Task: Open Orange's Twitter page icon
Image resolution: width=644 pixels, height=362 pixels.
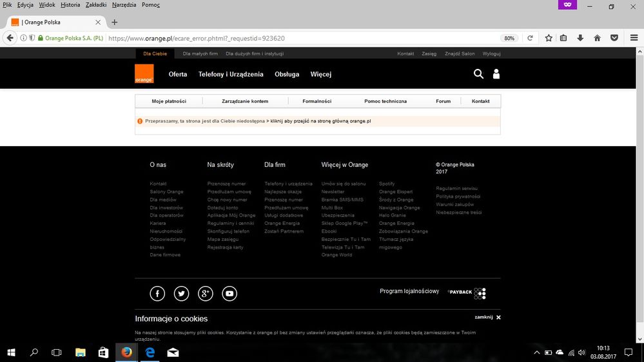Action: point(181,294)
